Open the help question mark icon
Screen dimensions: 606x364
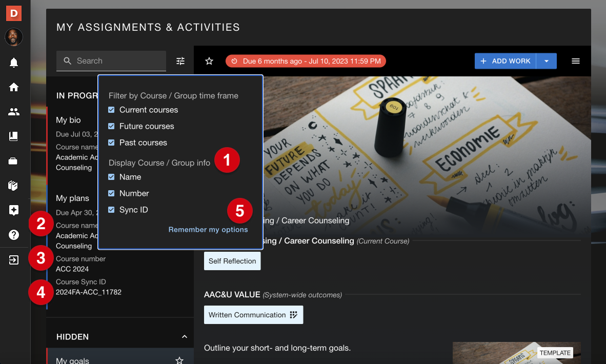(x=13, y=235)
